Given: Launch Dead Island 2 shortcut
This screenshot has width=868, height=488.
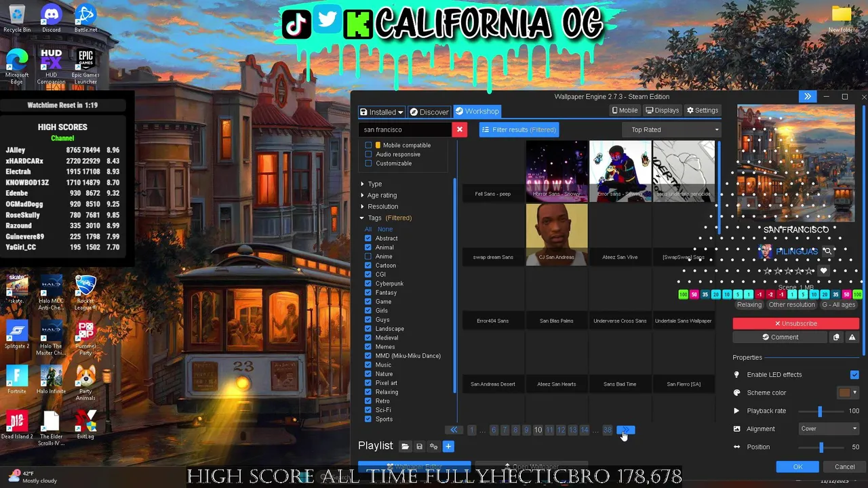Looking at the screenshot, I should pyautogui.click(x=17, y=426).
